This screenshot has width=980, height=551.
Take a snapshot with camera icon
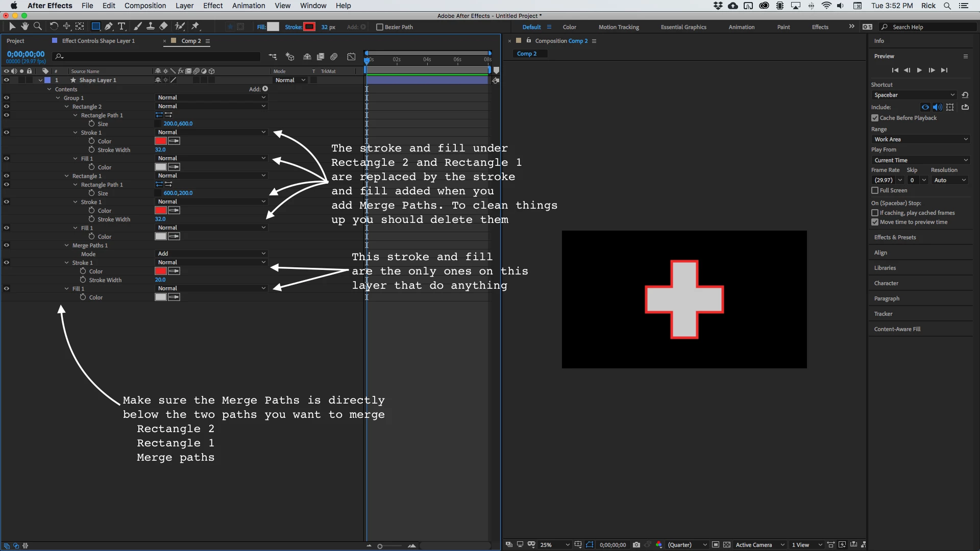[x=636, y=545]
